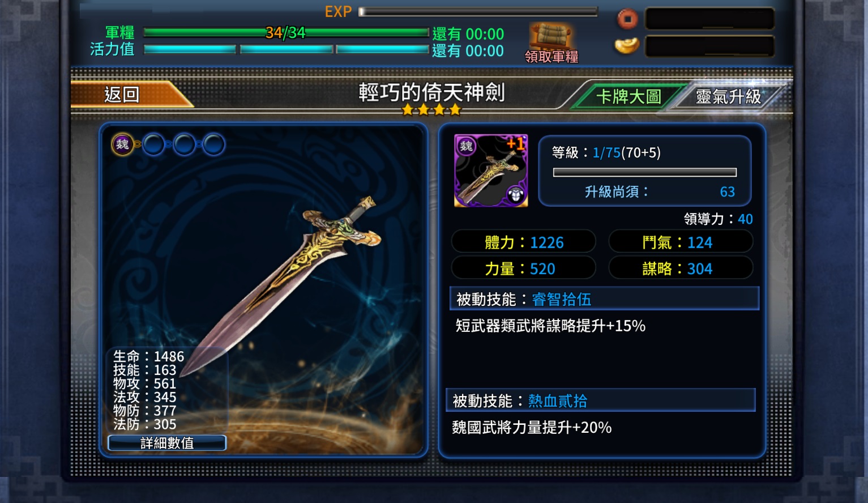Click the third empty blue gem slot
Screen dimensions: 868x503
(x=184, y=144)
